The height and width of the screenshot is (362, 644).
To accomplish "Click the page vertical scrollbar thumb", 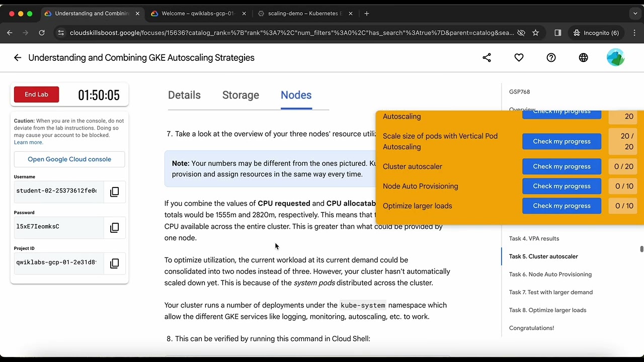I will pyautogui.click(x=641, y=249).
